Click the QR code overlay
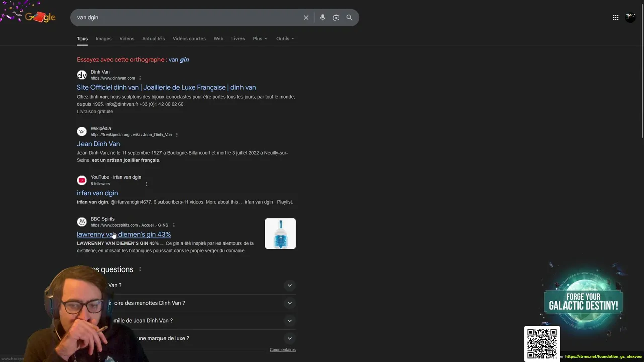The height and width of the screenshot is (362, 644). [x=542, y=344]
